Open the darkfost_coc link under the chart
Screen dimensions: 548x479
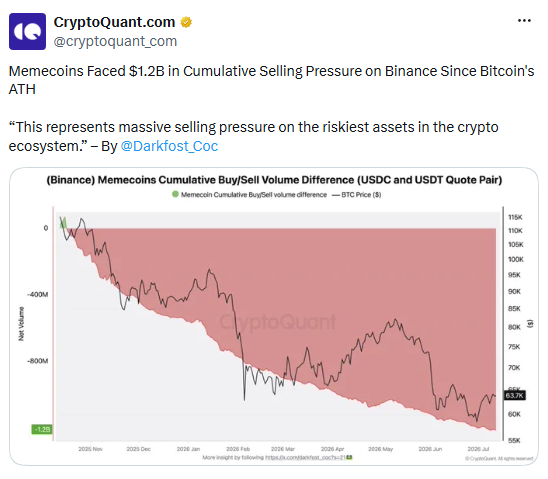click(308, 457)
